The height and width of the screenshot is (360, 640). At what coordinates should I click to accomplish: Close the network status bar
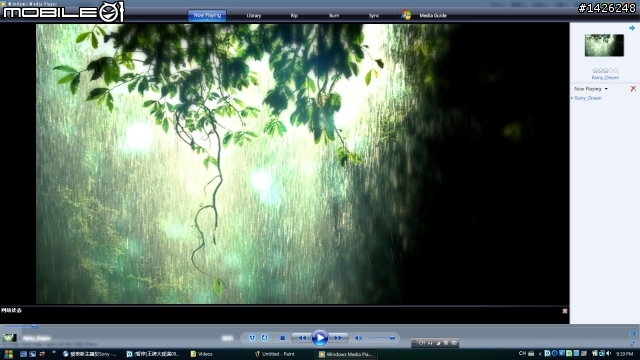click(565, 311)
